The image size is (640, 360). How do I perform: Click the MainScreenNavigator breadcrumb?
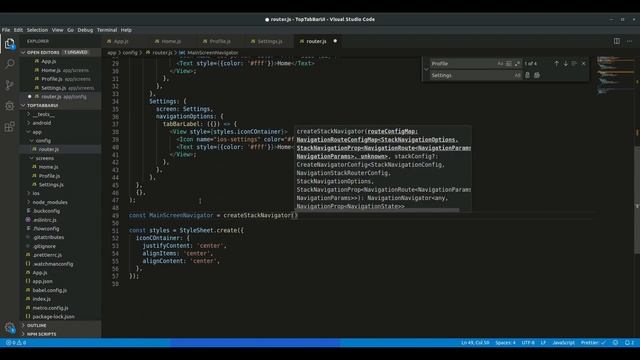[213, 53]
